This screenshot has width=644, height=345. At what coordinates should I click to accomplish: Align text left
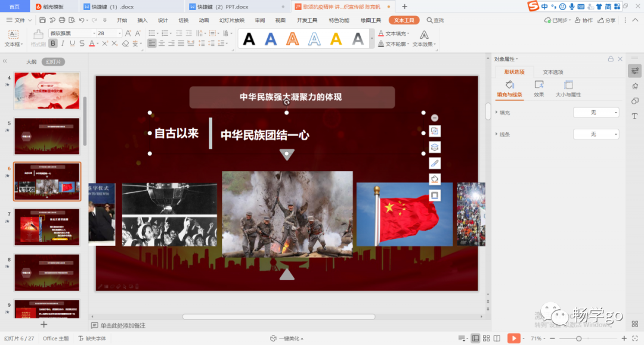click(151, 43)
